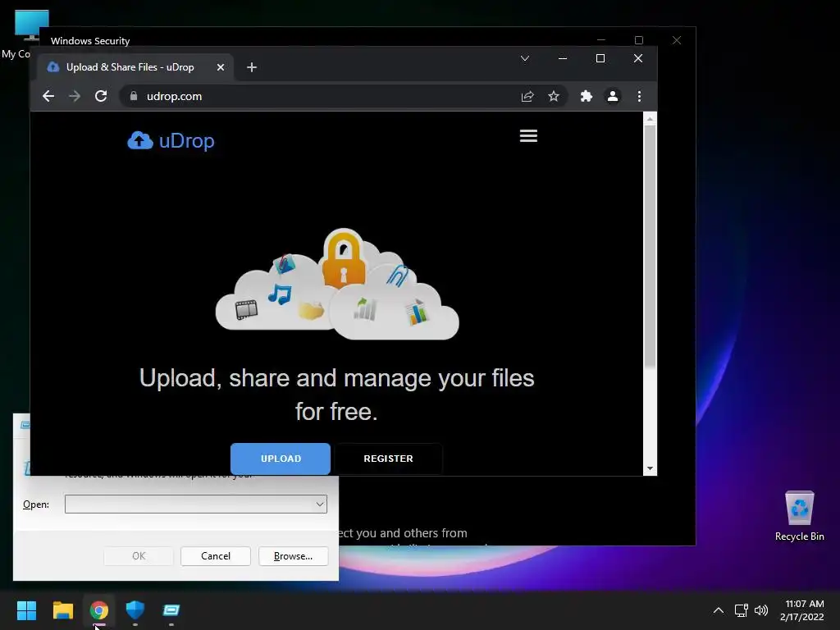Click the scrollbar's down arrow
This screenshot has height=630, width=840.
(650, 468)
